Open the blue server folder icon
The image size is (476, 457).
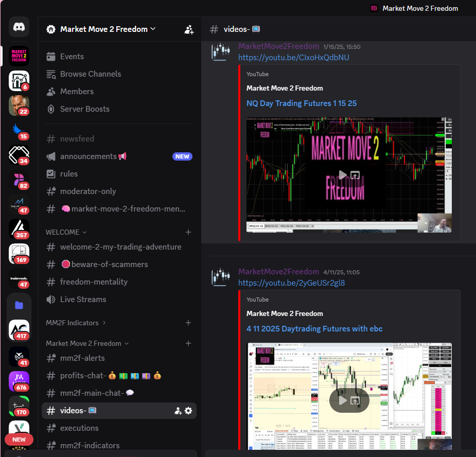(x=19, y=305)
